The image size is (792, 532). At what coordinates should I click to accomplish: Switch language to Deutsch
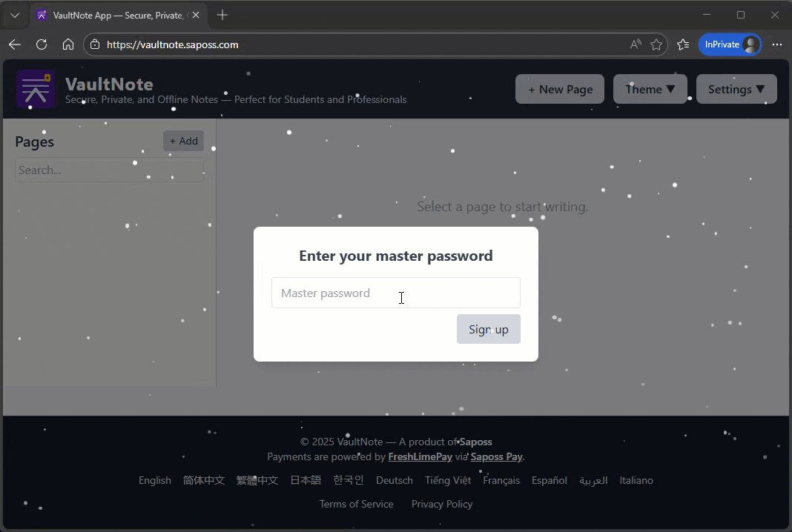click(x=395, y=481)
